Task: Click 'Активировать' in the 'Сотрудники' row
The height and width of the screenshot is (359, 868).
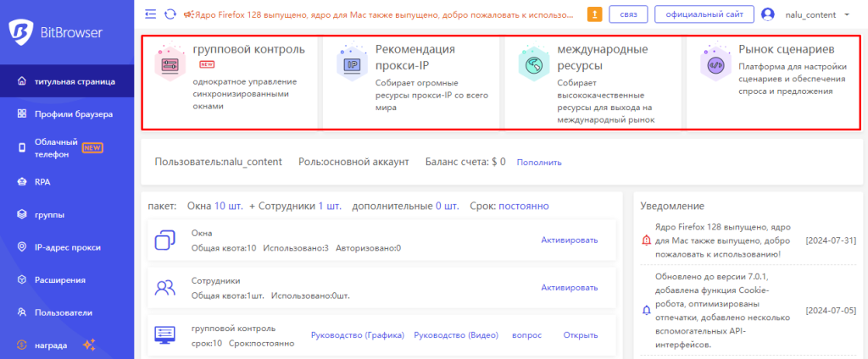Action: coord(570,288)
